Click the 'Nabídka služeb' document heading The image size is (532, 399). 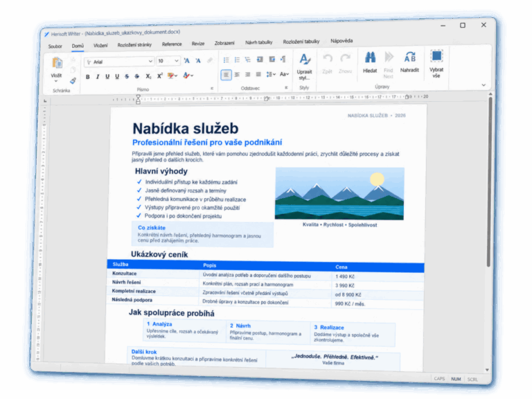click(186, 129)
